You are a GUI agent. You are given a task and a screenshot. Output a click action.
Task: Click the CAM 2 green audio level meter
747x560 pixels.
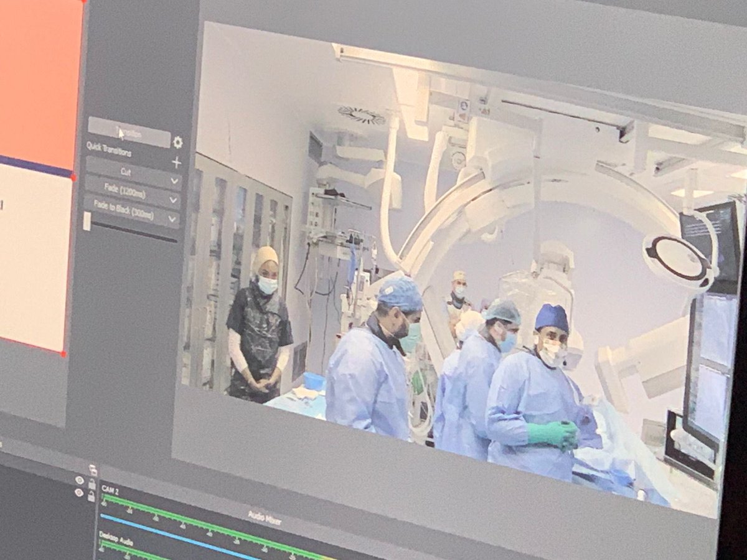tap(218, 526)
